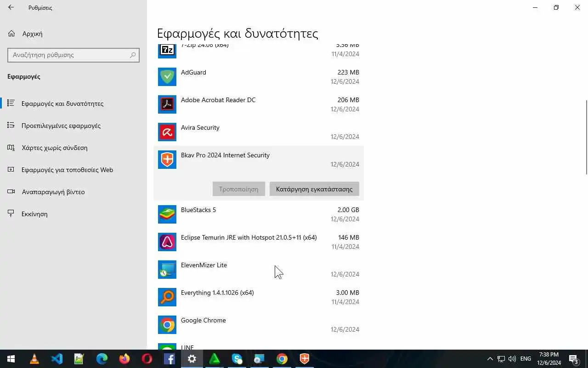Open Google Chrome from taskbar
This screenshot has height=368, width=588.
pyautogui.click(x=282, y=359)
